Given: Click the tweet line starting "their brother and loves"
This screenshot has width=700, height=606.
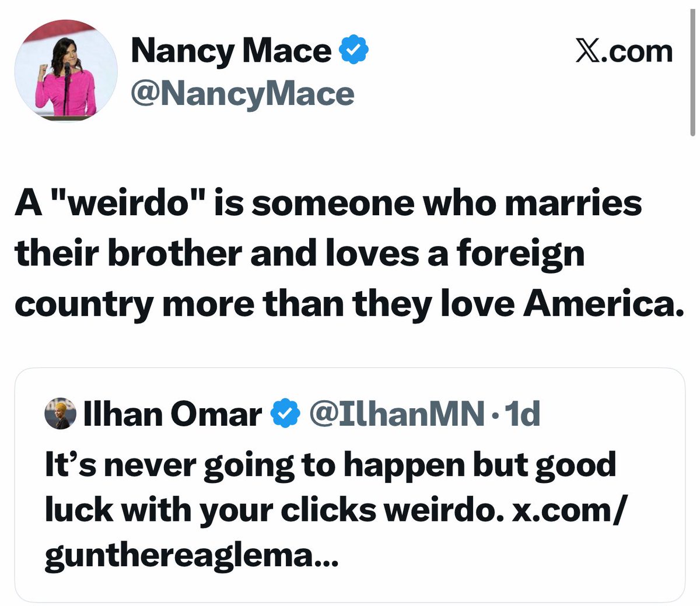Looking at the screenshot, I should 300,254.
